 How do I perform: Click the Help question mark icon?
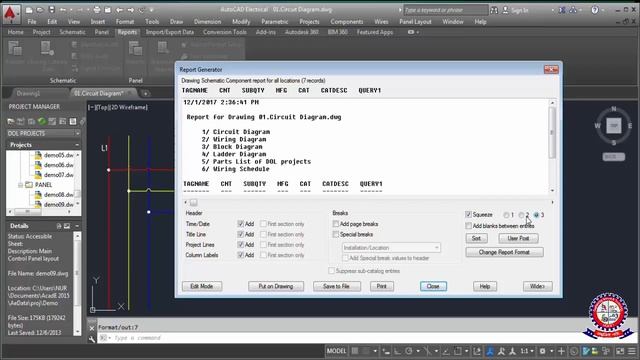(x=595, y=10)
